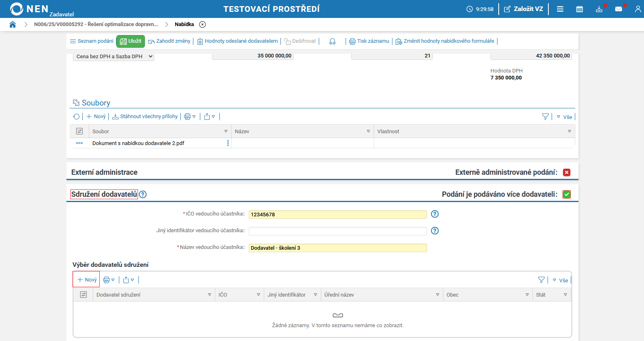
Task: Click help icon beside IČO vedoucího účastníka
Action: click(x=435, y=214)
